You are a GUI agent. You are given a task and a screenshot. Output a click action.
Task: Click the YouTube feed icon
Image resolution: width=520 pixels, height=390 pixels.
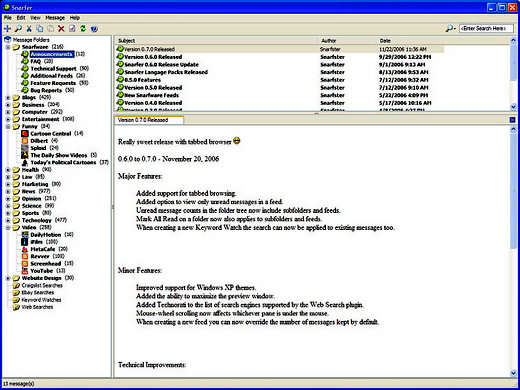pyautogui.click(x=25, y=271)
